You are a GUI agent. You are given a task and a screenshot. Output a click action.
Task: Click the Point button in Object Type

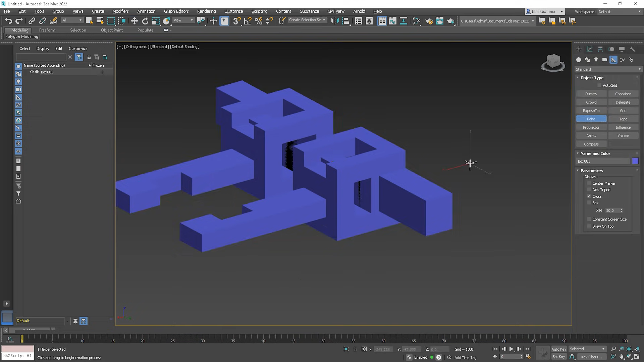click(591, 119)
